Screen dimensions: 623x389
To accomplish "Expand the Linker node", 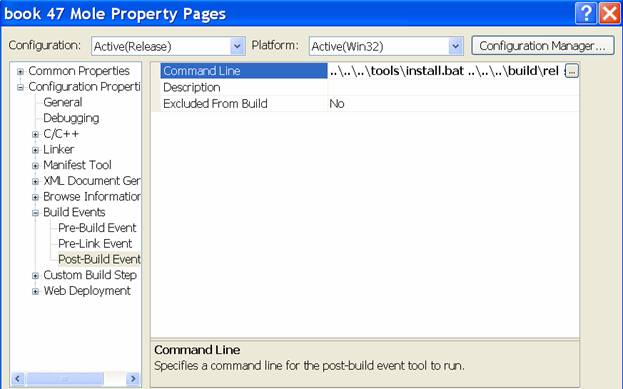I will click(35, 150).
